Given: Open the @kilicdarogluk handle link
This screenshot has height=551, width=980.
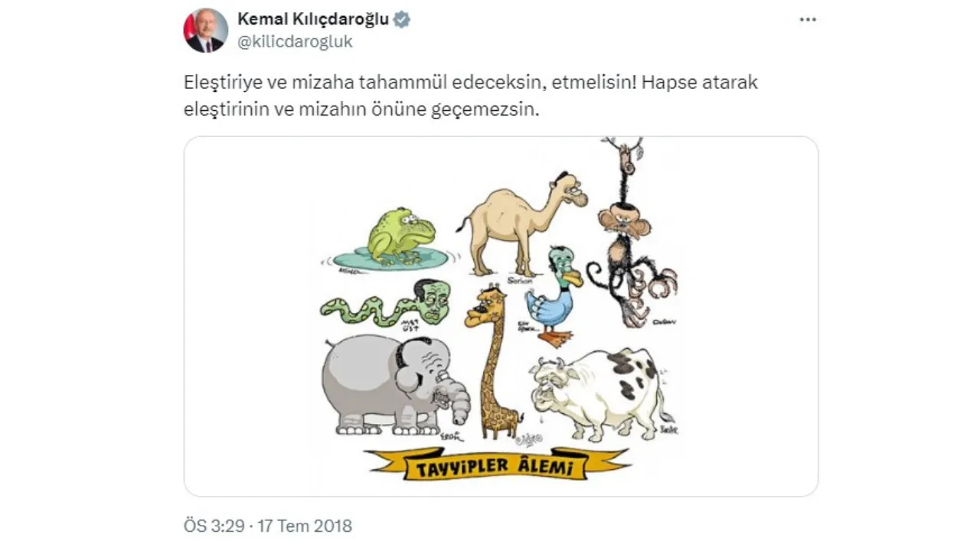Looking at the screenshot, I should (296, 42).
